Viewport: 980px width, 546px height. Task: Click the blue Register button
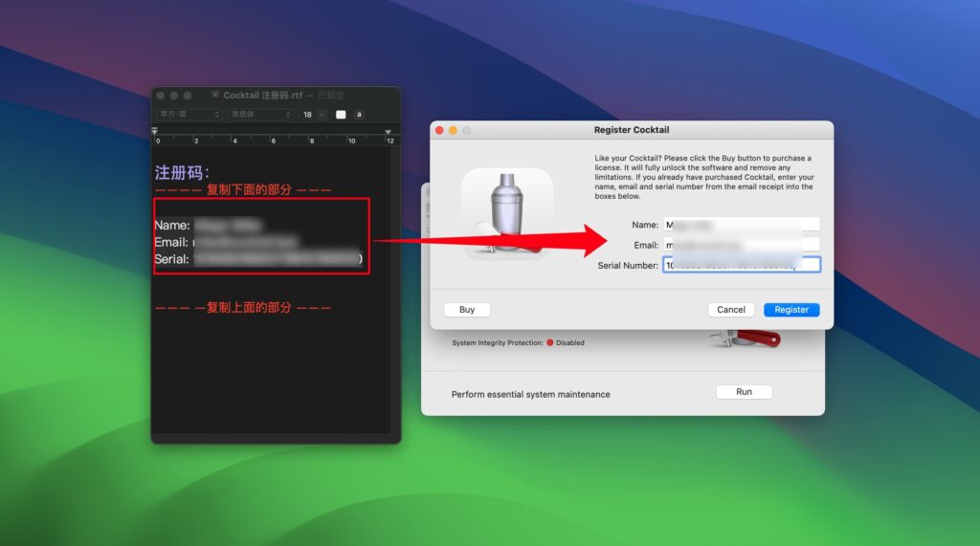pyautogui.click(x=791, y=310)
